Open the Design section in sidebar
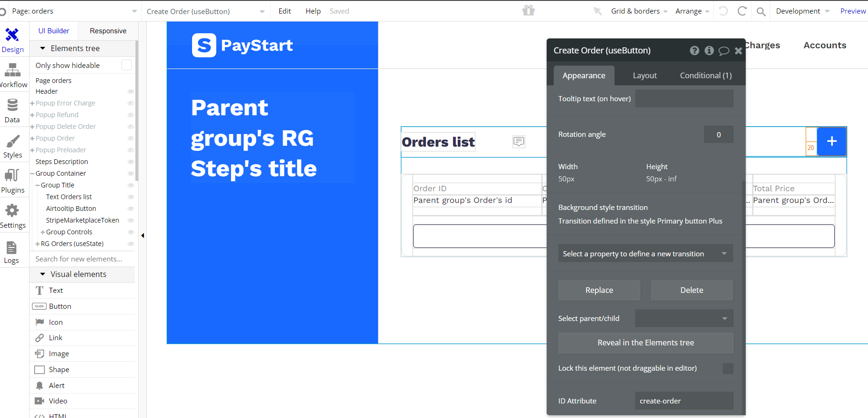This screenshot has height=418, width=868. click(x=13, y=41)
